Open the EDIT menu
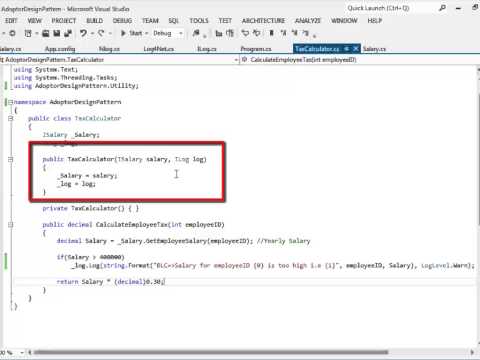480x360 pixels. pyautogui.click(x=11, y=21)
